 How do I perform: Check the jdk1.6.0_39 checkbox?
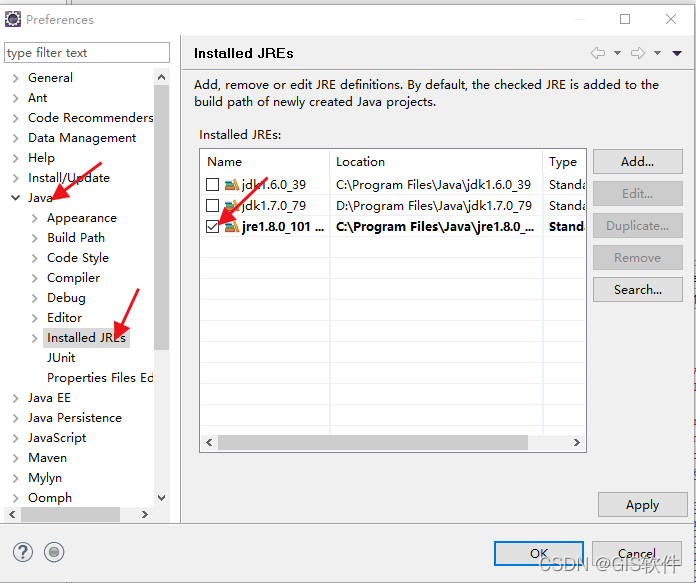click(213, 185)
